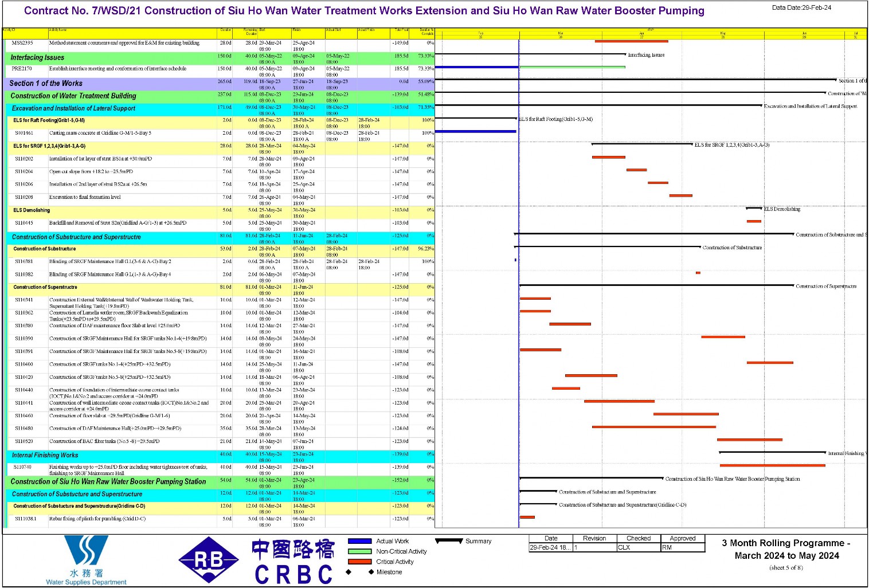Image resolution: width=869 pixels, height=588 pixels.
Task: Select the blue Actual Work legend swatch
Action: coord(360,541)
